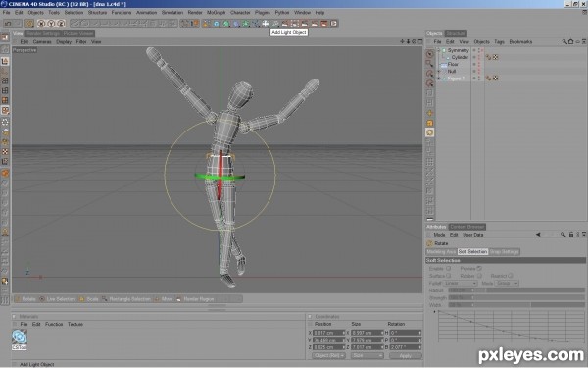Screen dimensions: 588x368
Task: Click the Width slider in Soft Selection
Action: 516,305
